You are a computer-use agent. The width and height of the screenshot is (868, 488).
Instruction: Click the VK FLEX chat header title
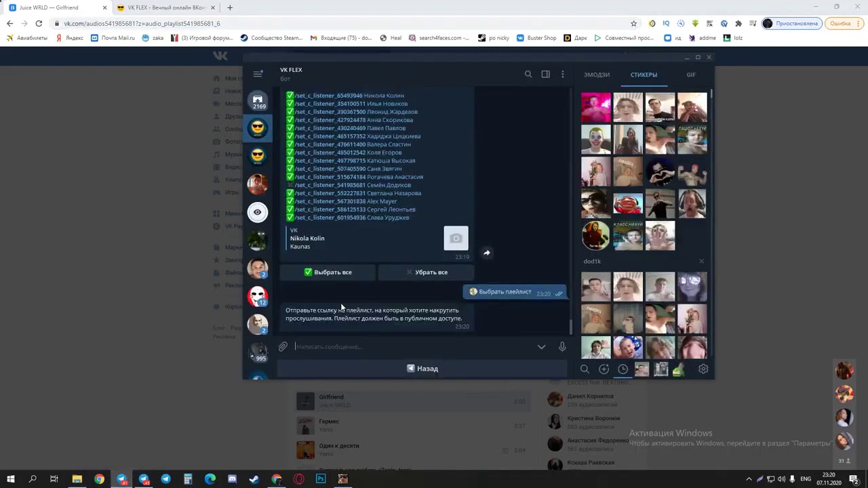tap(291, 70)
